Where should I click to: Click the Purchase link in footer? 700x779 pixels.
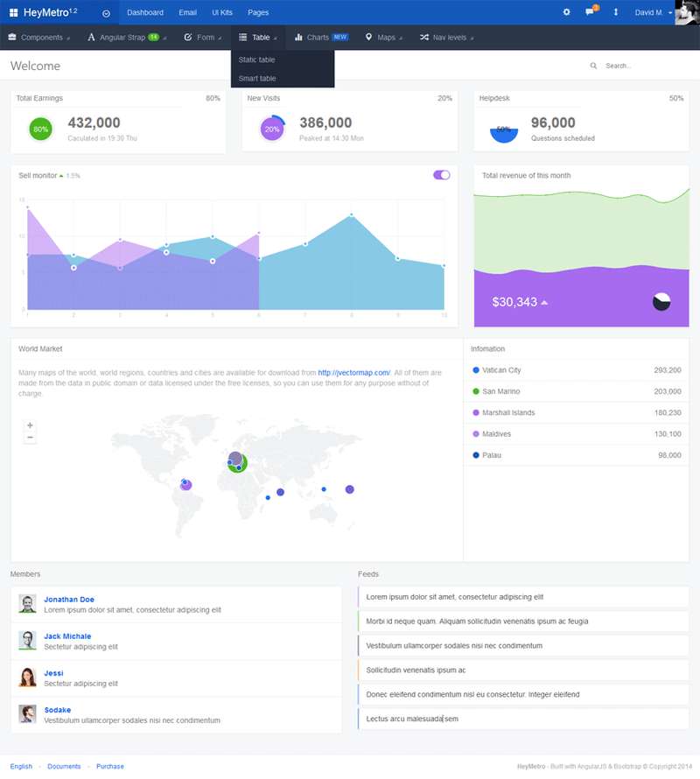point(109,766)
